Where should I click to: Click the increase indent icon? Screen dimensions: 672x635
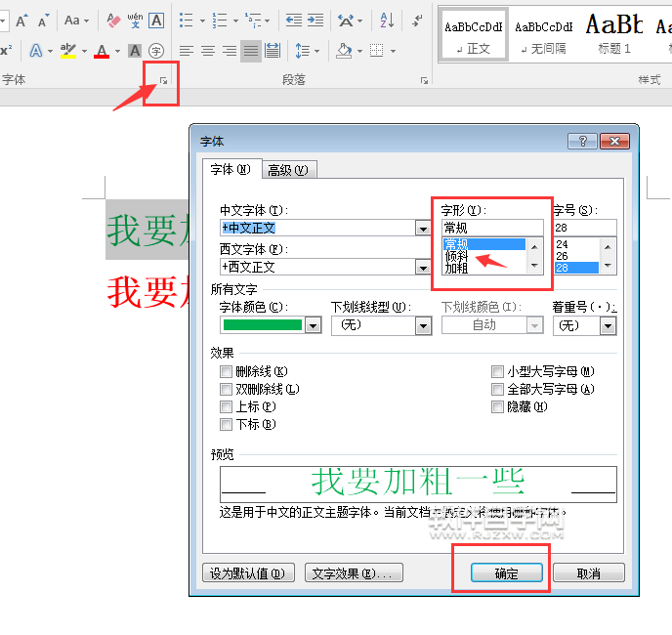[x=315, y=20]
